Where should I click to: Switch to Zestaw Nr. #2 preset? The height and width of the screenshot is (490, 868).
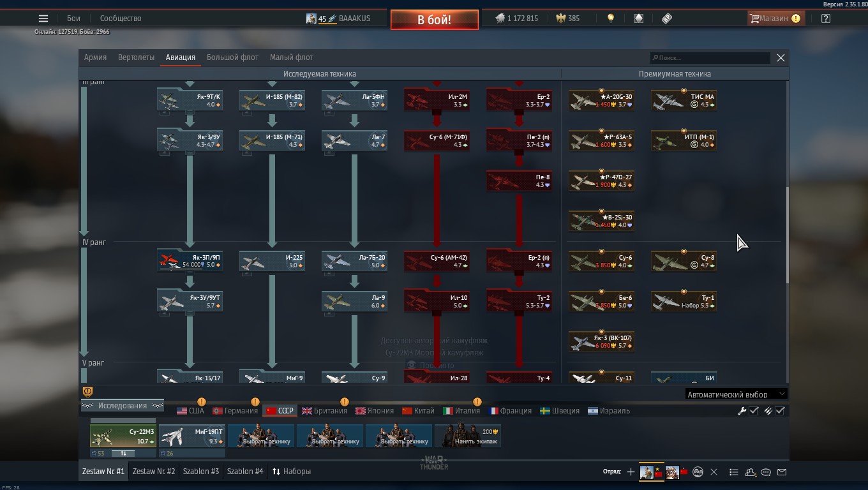pos(153,471)
